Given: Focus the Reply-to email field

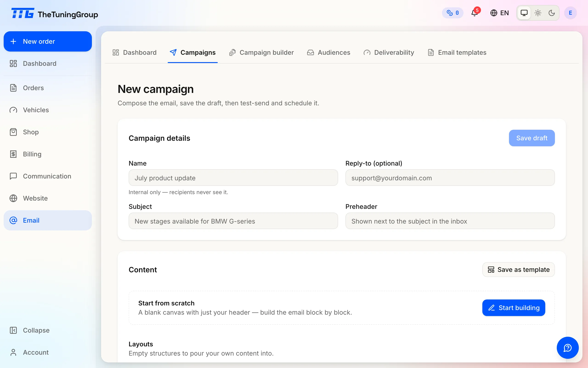Looking at the screenshot, I should tap(450, 178).
